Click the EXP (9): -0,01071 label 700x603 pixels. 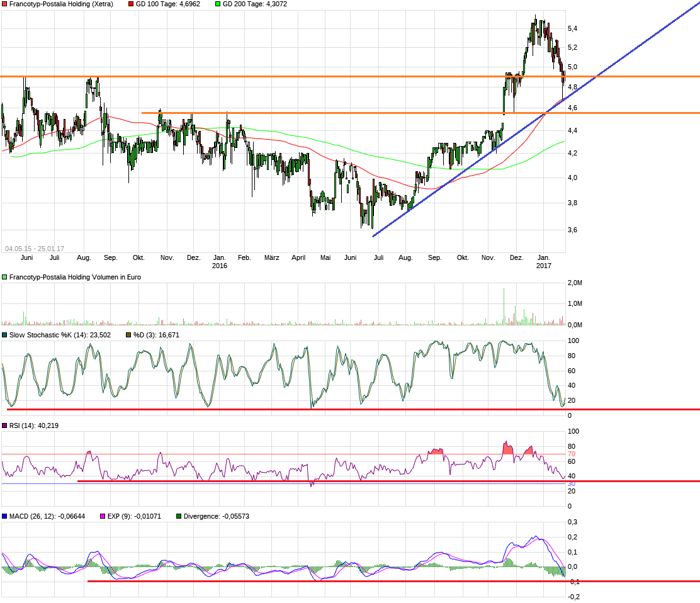tap(134, 516)
